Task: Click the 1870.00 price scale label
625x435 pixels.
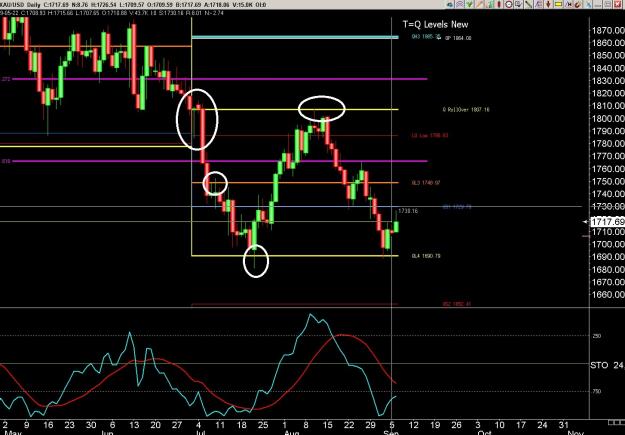Action: [x=608, y=30]
